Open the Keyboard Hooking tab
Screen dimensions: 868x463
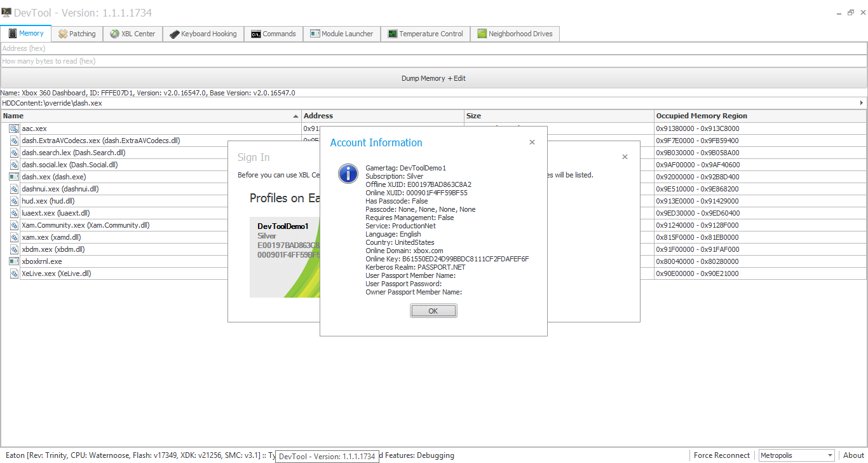(x=203, y=34)
